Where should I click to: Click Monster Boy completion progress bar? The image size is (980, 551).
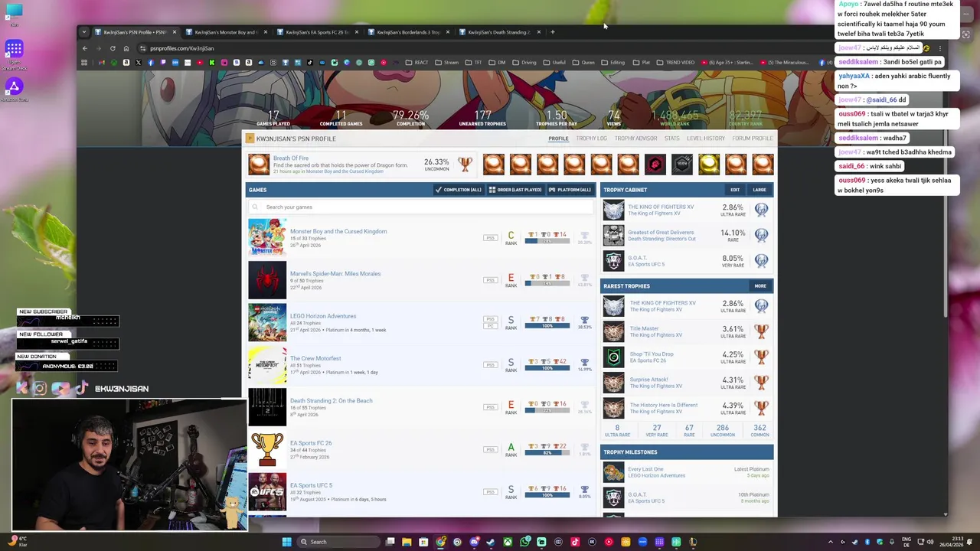coord(547,240)
